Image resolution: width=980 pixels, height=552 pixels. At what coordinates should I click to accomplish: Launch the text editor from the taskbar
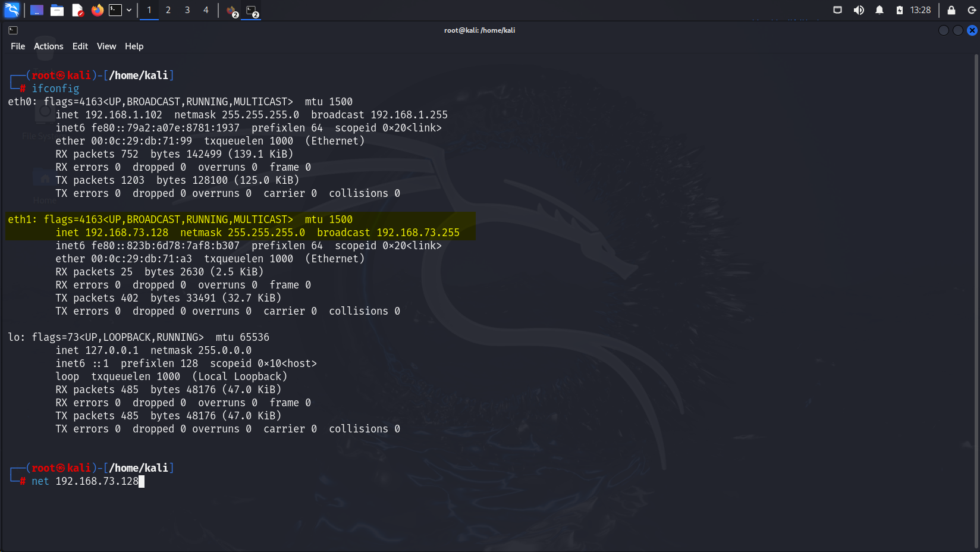[77, 10]
